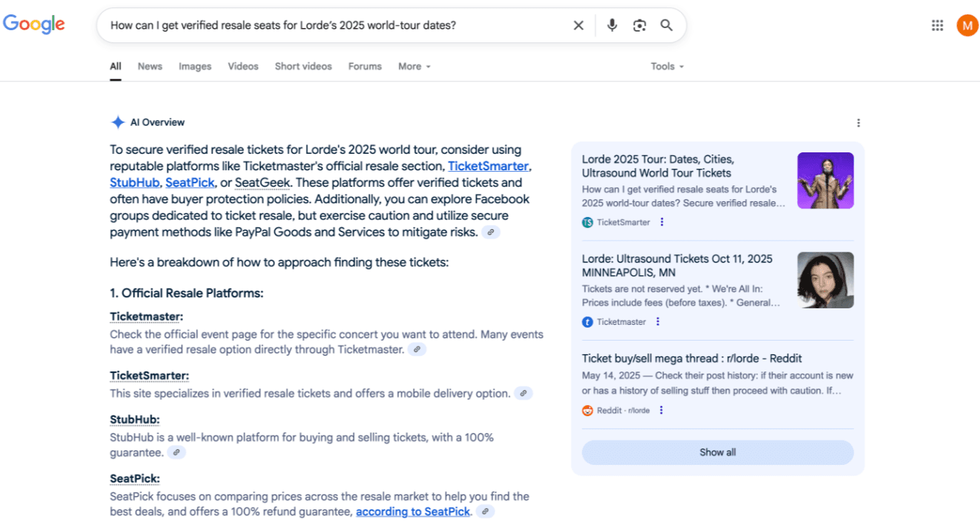The width and height of the screenshot is (980, 526).
Task: Click the TicketSmarter: heading in resale list
Action: point(149,375)
